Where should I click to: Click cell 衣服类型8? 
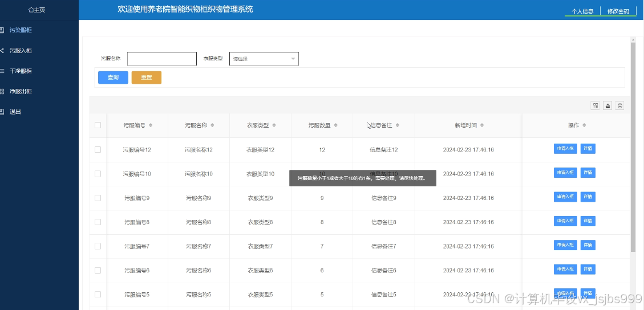click(x=260, y=222)
